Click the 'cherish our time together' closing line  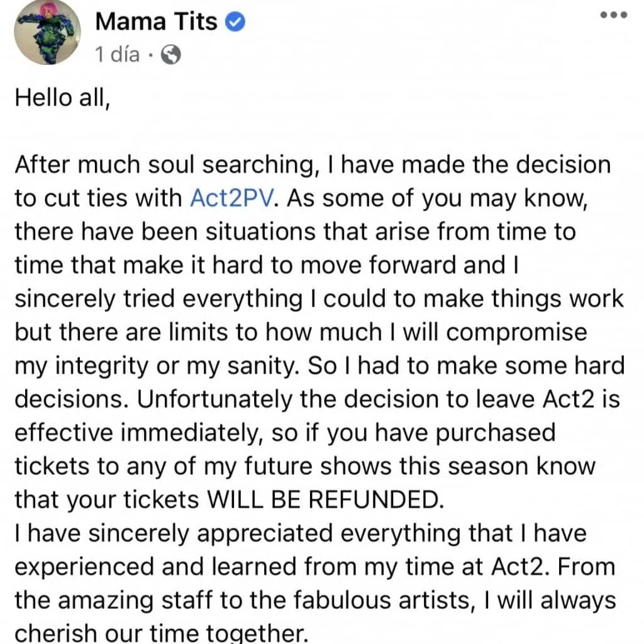pyautogui.click(x=162, y=633)
